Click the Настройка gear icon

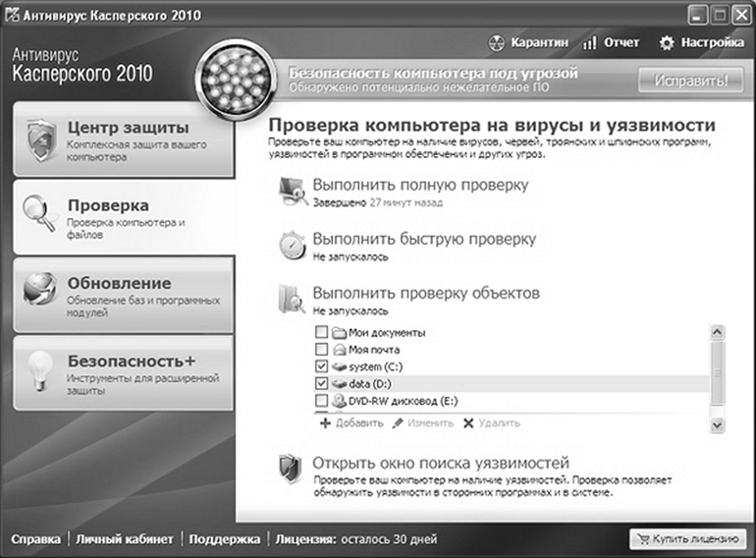point(667,43)
